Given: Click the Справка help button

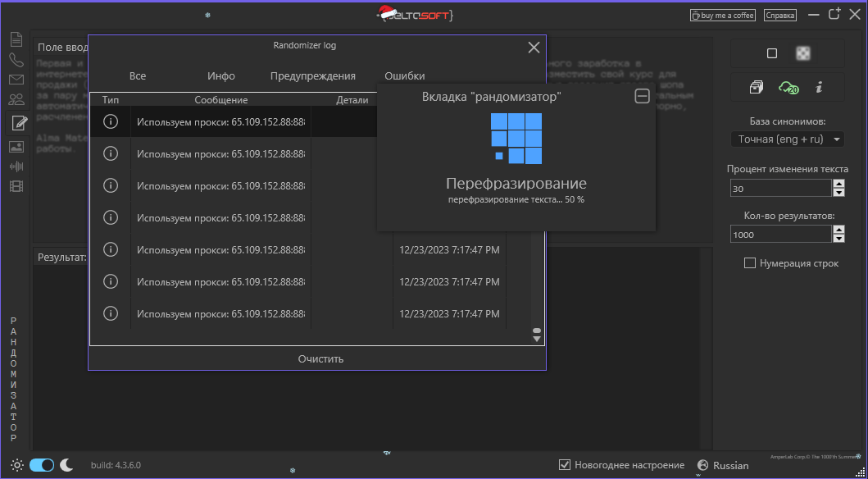Looking at the screenshot, I should click(779, 15).
